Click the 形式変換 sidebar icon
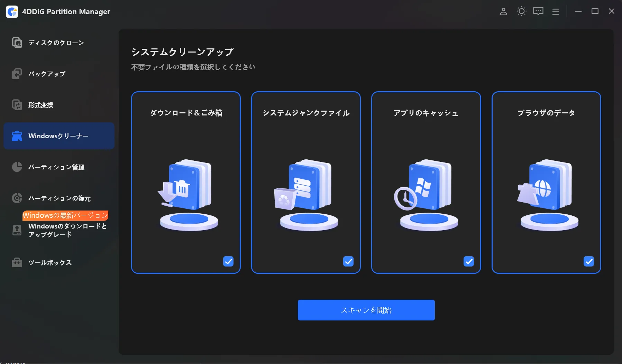 pos(17,105)
